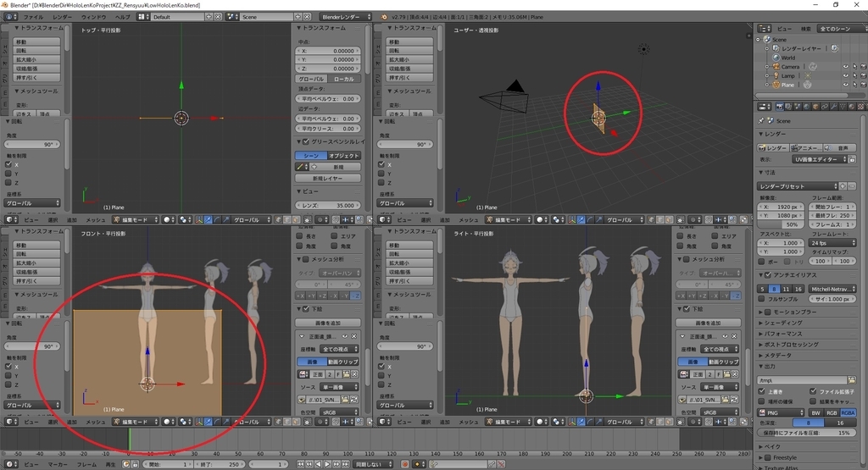Open the Render Layers properties tab

pyautogui.click(x=789, y=106)
